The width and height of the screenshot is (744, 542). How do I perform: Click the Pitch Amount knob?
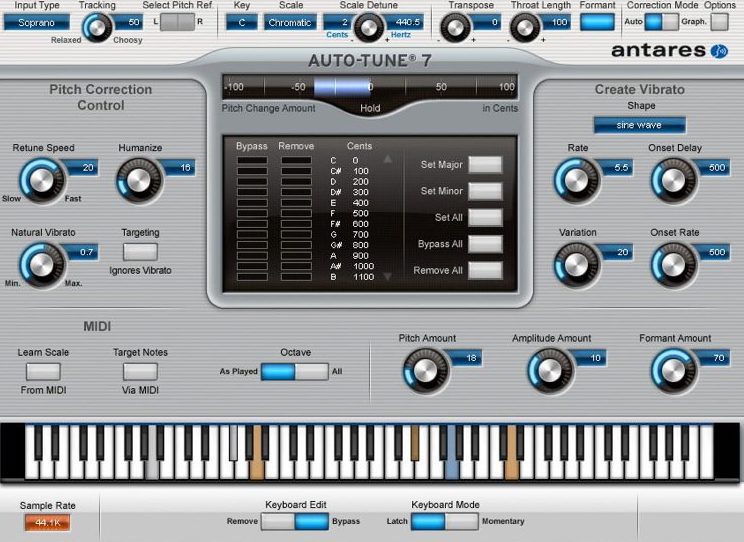click(x=426, y=371)
